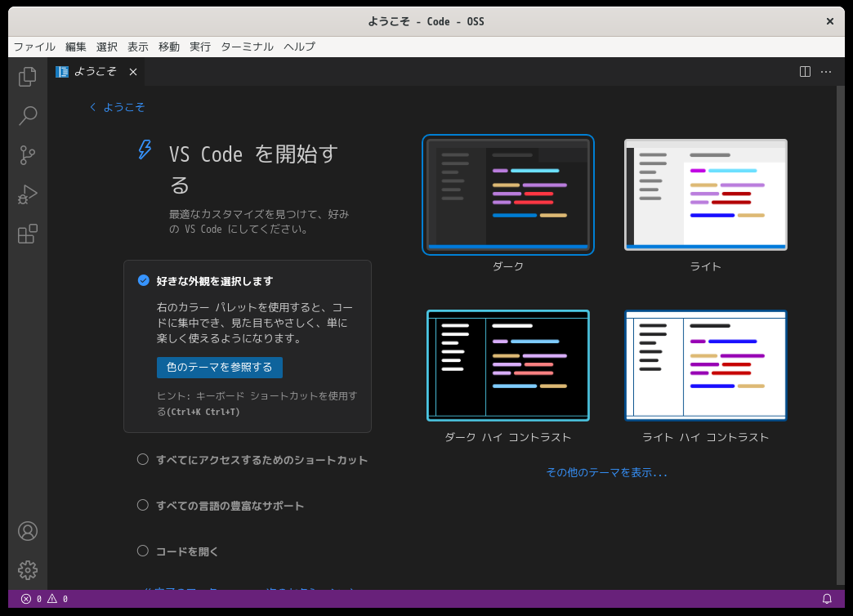
Task: Click その他のテーマを表示... link
Action: coord(606,472)
